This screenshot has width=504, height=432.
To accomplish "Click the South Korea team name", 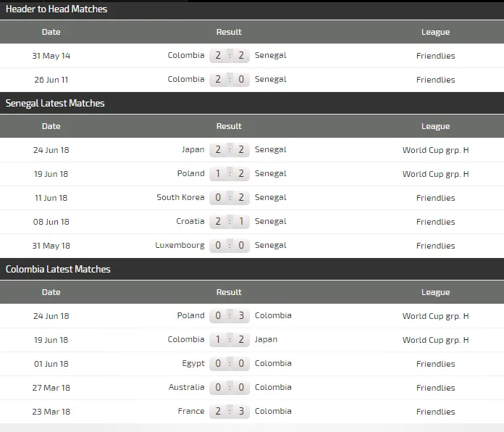I will click(180, 197).
